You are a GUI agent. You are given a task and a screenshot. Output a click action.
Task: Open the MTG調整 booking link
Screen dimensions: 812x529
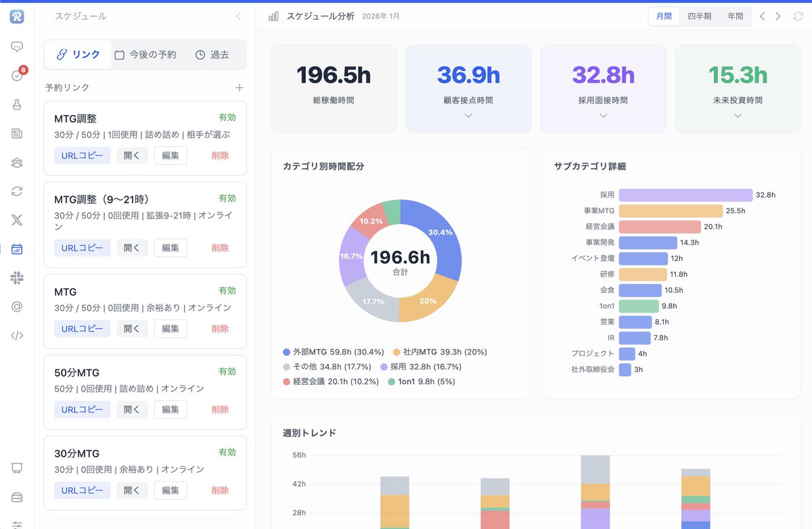132,155
